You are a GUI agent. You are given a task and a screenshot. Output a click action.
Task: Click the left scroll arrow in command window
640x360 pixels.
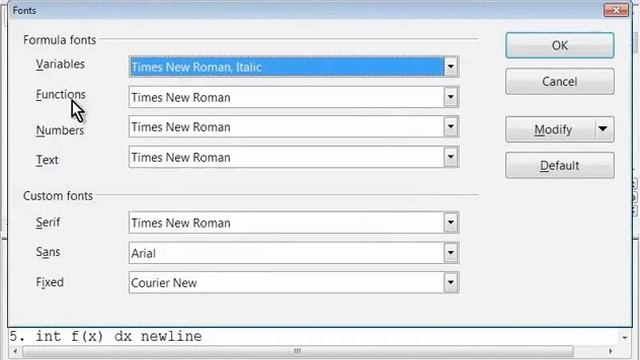16,351
